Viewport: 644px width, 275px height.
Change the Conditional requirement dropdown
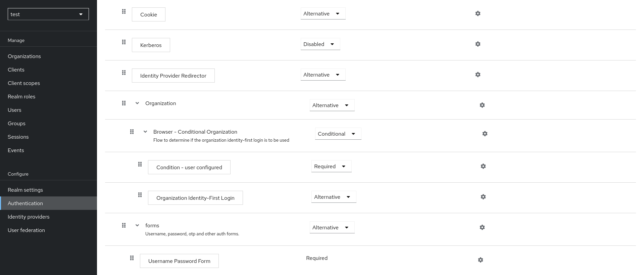(x=338, y=134)
